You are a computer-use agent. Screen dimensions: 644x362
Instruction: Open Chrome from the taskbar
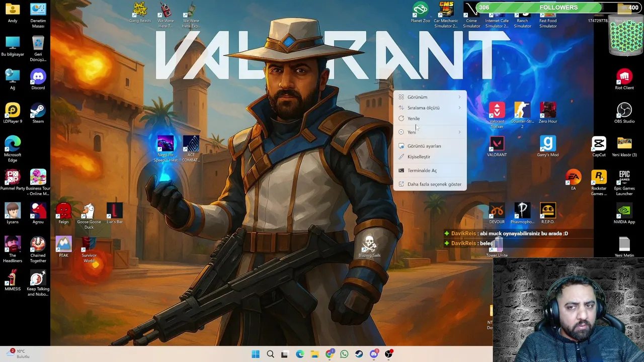[330, 354]
